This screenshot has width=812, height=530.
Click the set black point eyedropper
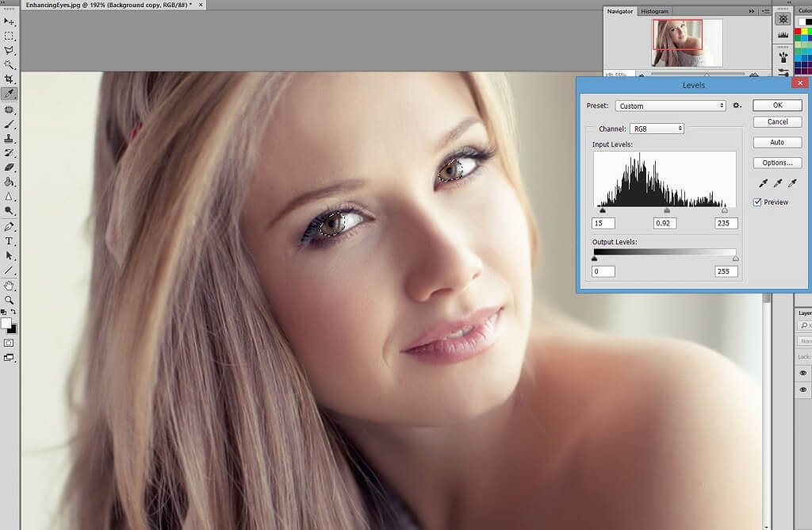click(x=764, y=183)
